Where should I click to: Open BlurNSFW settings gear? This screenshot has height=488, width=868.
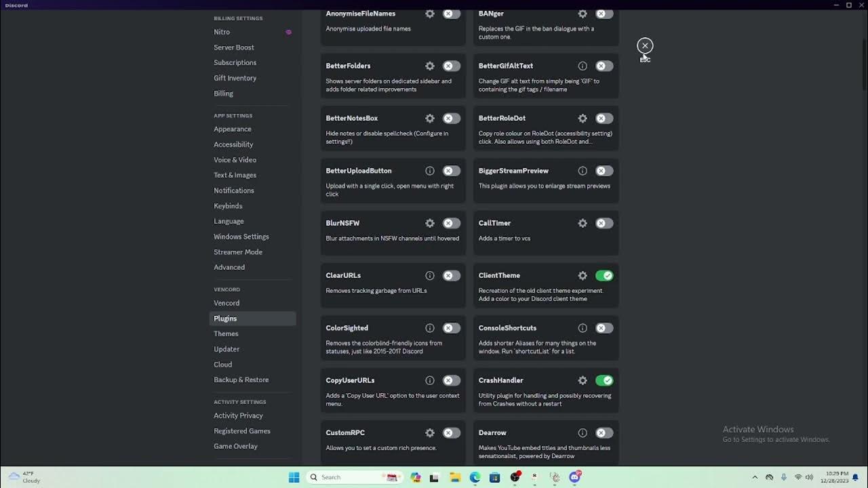coord(430,223)
